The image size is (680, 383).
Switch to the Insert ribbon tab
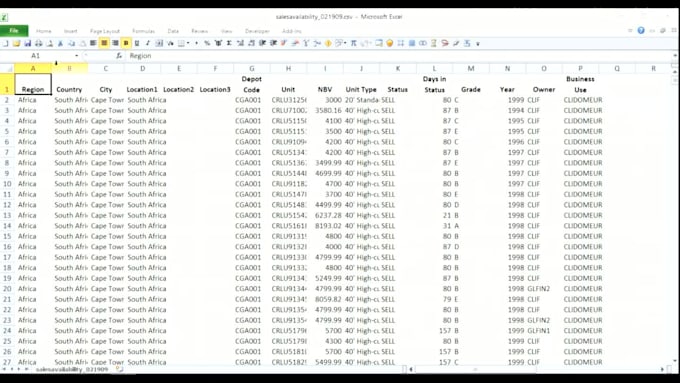(71, 31)
